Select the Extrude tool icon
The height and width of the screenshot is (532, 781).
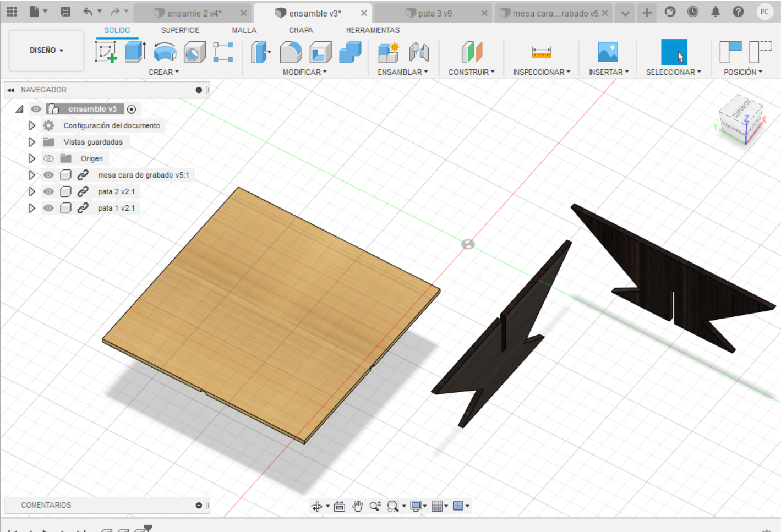pyautogui.click(x=135, y=52)
